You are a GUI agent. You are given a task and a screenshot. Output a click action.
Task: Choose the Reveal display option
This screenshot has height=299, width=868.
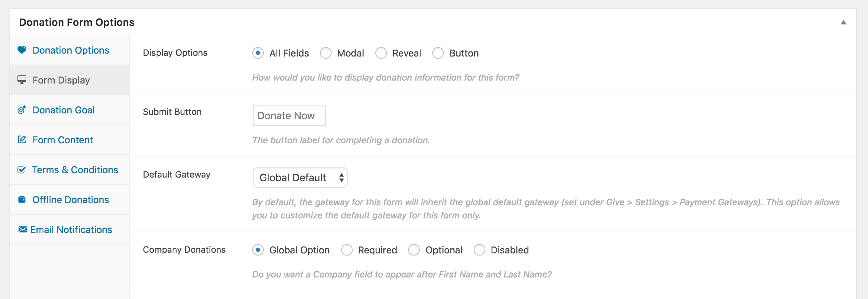tap(381, 53)
